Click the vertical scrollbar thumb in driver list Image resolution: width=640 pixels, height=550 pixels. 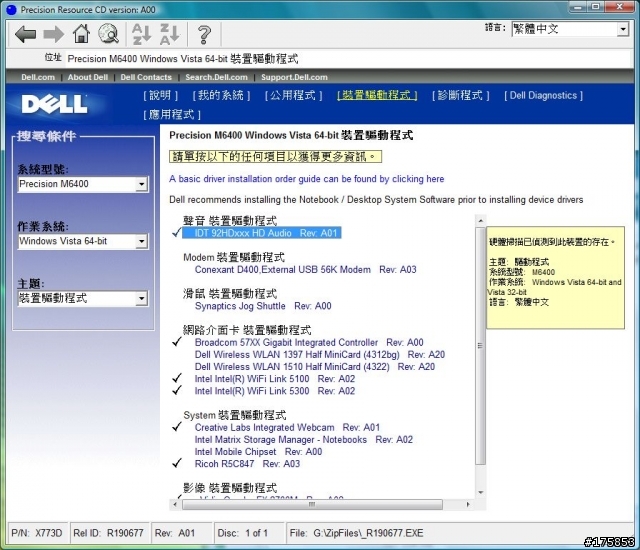pos(480,346)
